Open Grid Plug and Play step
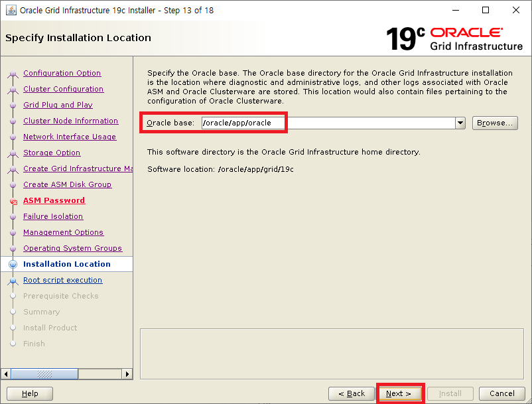532x404 pixels. (x=58, y=105)
